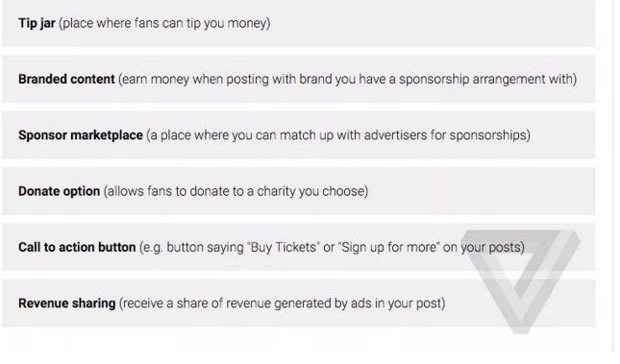Click the Verge triangle watermark logo
This screenshot has height=364, width=620.
(521, 281)
